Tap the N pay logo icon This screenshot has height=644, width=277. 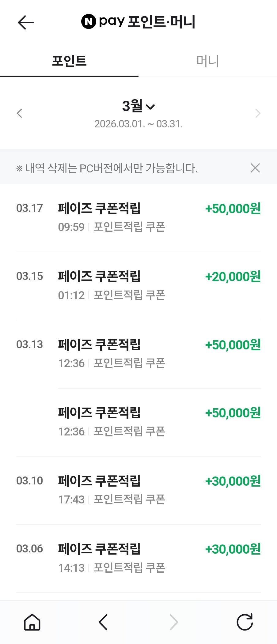(x=89, y=21)
